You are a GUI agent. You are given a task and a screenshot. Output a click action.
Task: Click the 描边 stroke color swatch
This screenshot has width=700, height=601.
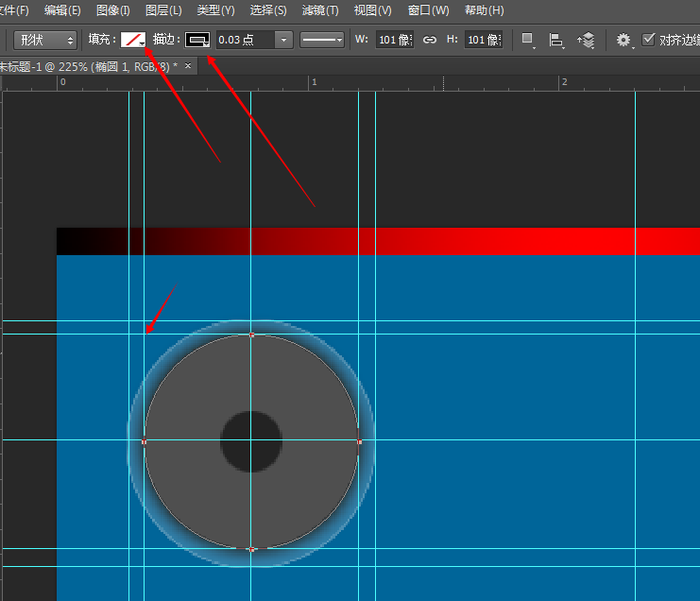(x=197, y=40)
